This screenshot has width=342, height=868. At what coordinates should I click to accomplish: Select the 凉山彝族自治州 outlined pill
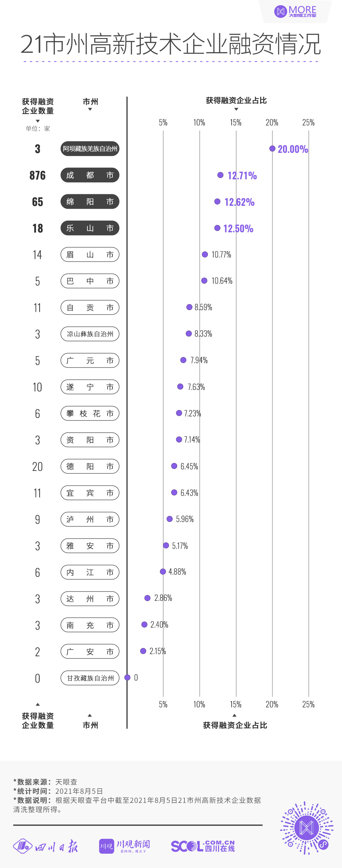(x=90, y=334)
